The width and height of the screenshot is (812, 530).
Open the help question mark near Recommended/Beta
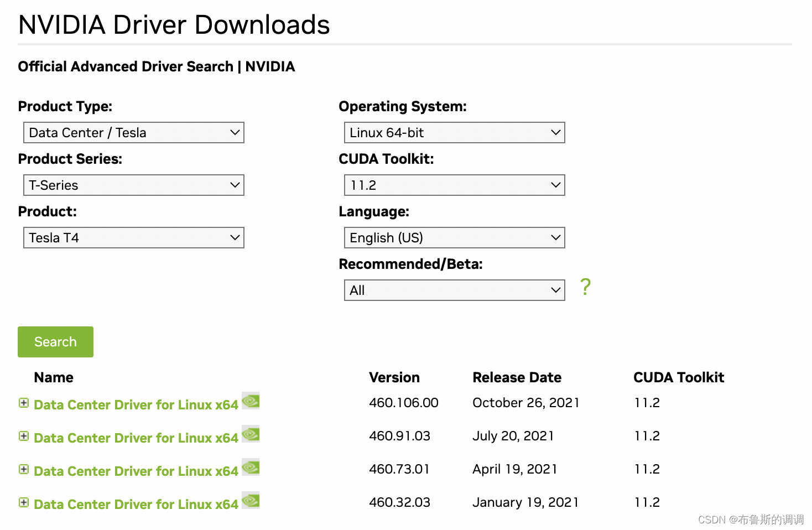585,287
